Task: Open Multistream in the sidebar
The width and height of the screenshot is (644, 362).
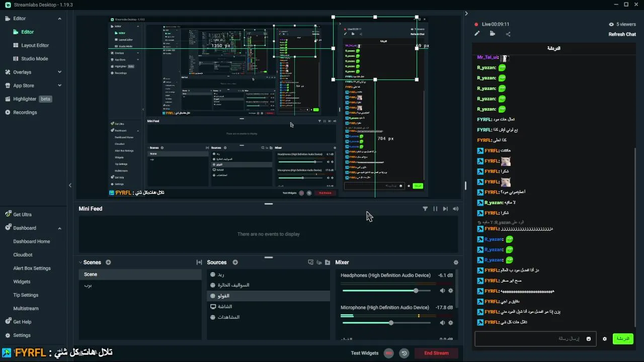Action: [x=26, y=309]
